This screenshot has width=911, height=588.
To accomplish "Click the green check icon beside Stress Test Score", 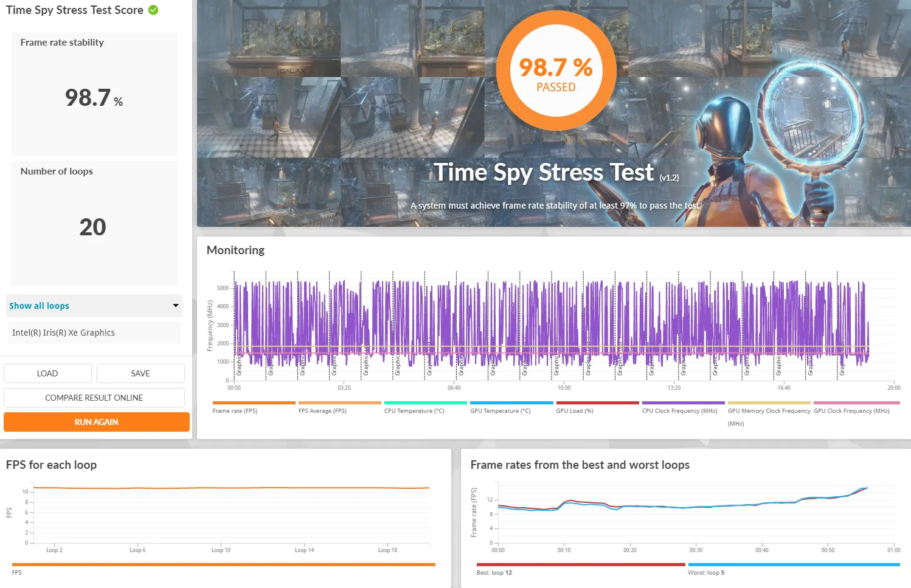I will 153,10.
